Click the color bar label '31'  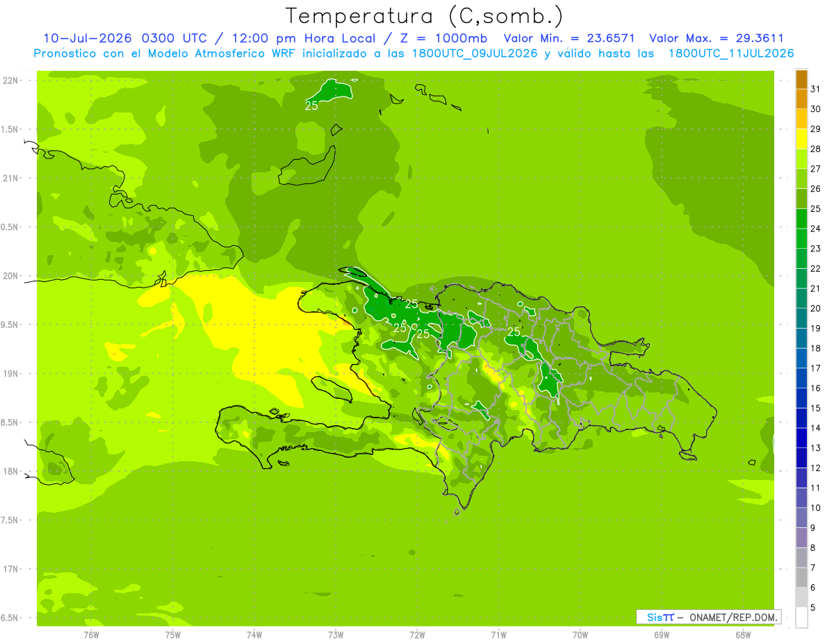click(x=816, y=89)
